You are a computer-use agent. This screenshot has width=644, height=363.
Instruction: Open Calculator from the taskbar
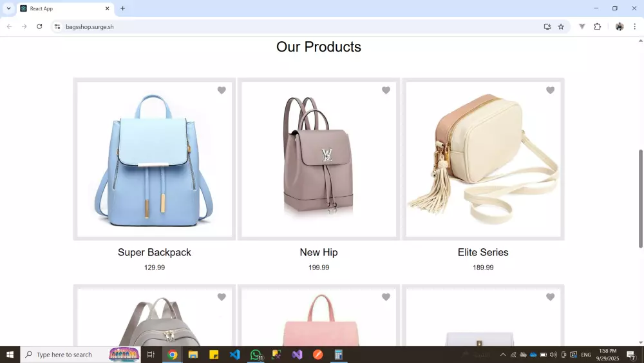point(339,355)
